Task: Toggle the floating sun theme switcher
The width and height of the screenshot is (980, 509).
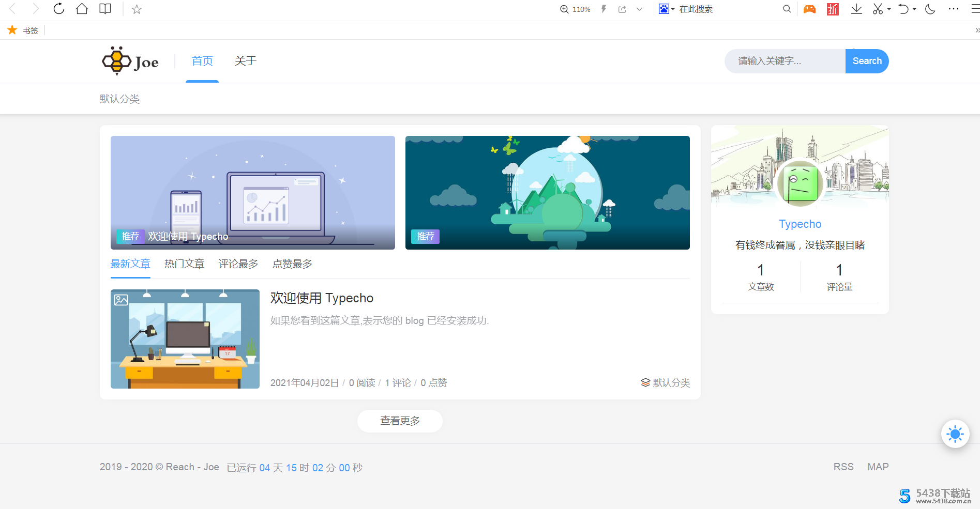Action: tap(955, 434)
